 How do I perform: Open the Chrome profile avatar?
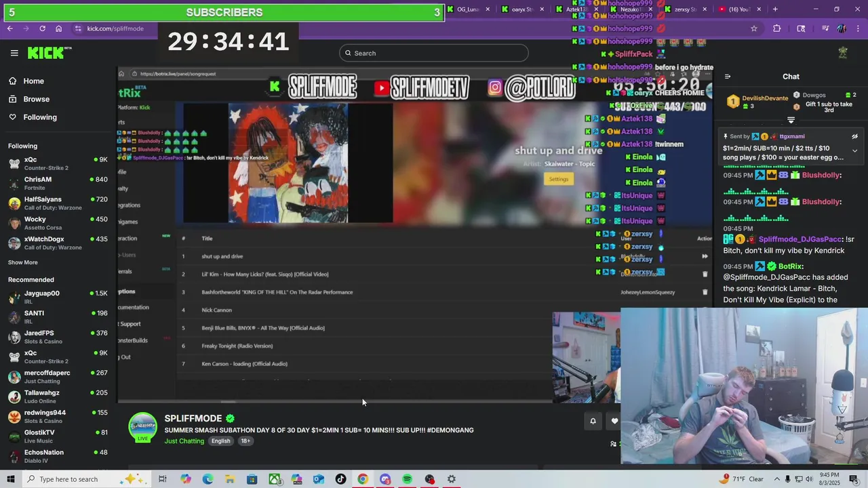pyautogui.click(x=842, y=28)
